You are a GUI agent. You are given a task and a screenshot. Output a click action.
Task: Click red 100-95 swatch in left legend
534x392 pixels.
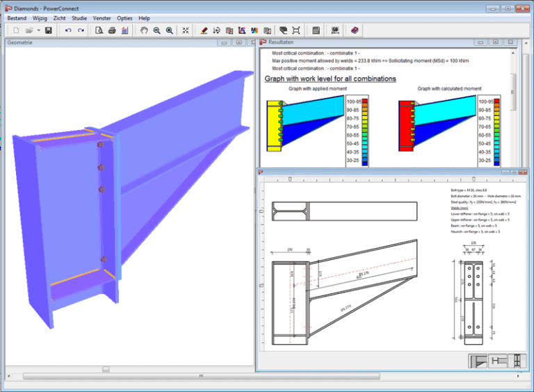[365, 101]
